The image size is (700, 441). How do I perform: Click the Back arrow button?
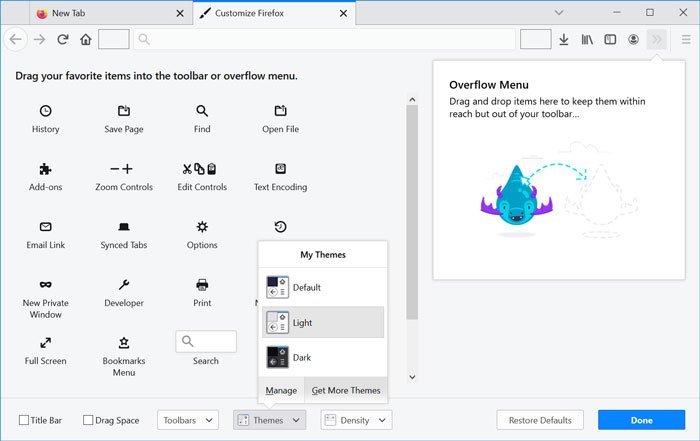pos(16,40)
